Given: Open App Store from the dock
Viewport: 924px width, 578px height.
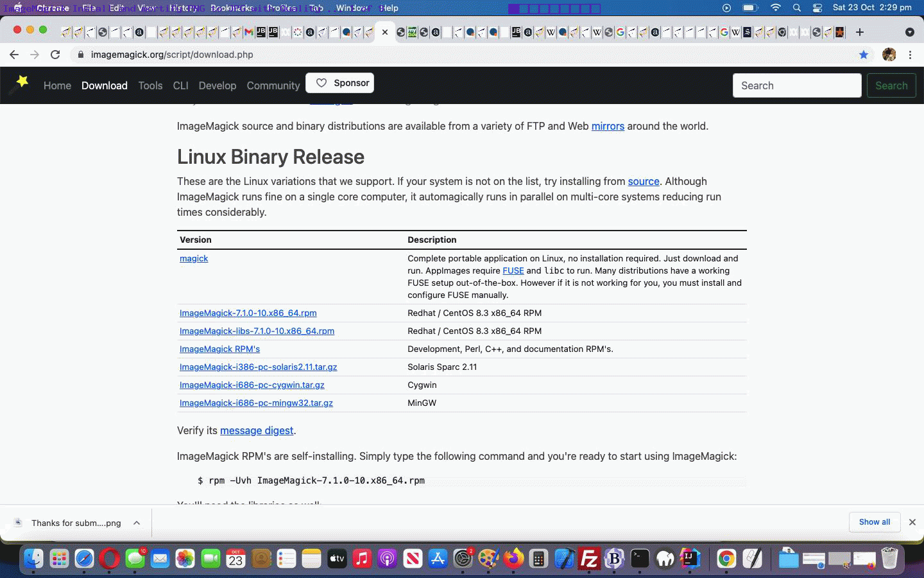Looking at the screenshot, I should (438, 559).
